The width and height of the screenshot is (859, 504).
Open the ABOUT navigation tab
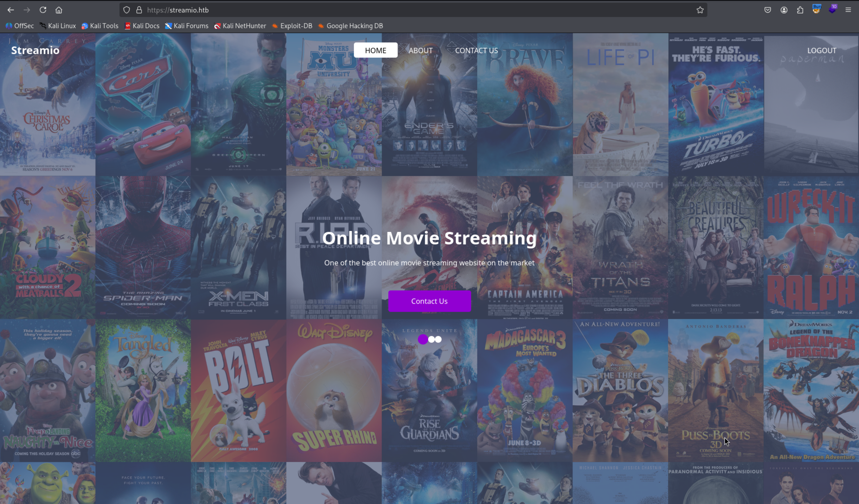click(x=420, y=50)
